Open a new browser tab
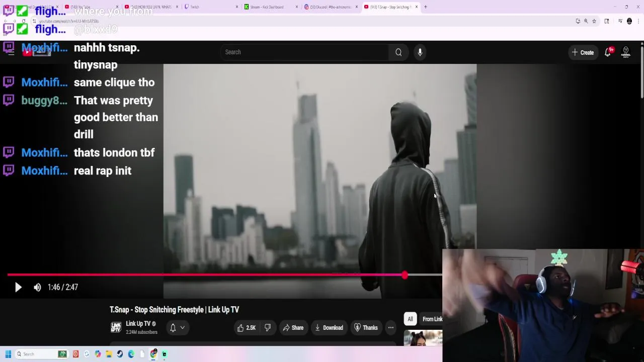This screenshot has width=644, height=362. [x=426, y=7]
